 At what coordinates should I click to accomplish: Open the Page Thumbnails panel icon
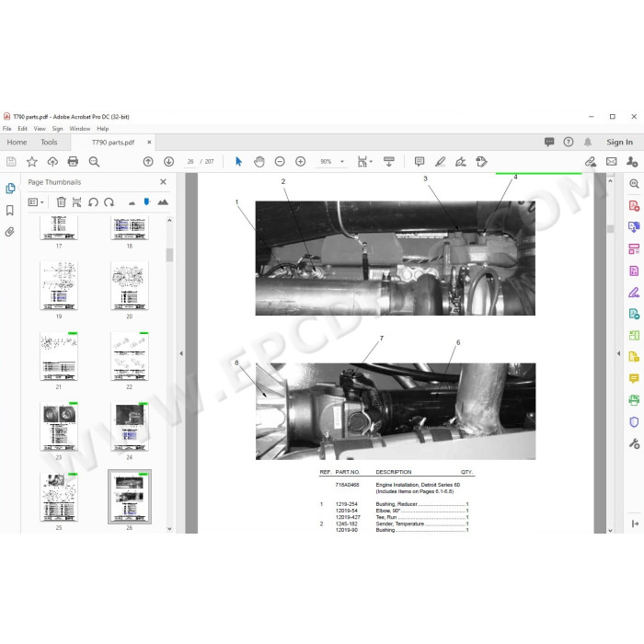click(10, 189)
